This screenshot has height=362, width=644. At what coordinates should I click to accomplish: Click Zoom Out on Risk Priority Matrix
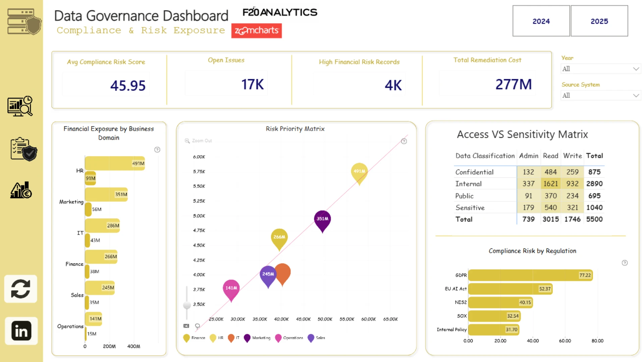(198, 141)
